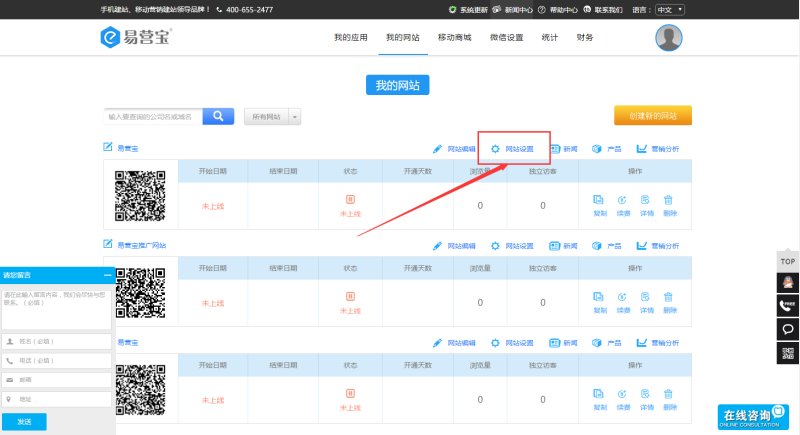The image size is (800, 435).
Task: Switch to 移动商城 tab
Action: click(x=454, y=38)
